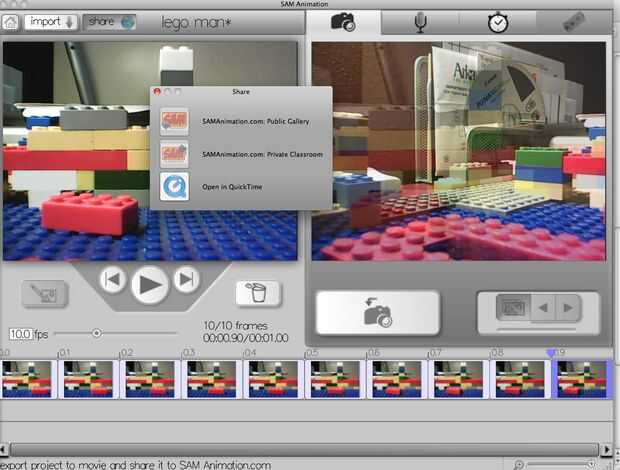Step forward to next frame
Viewport: 620px width, 470px height.
point(186,279)
